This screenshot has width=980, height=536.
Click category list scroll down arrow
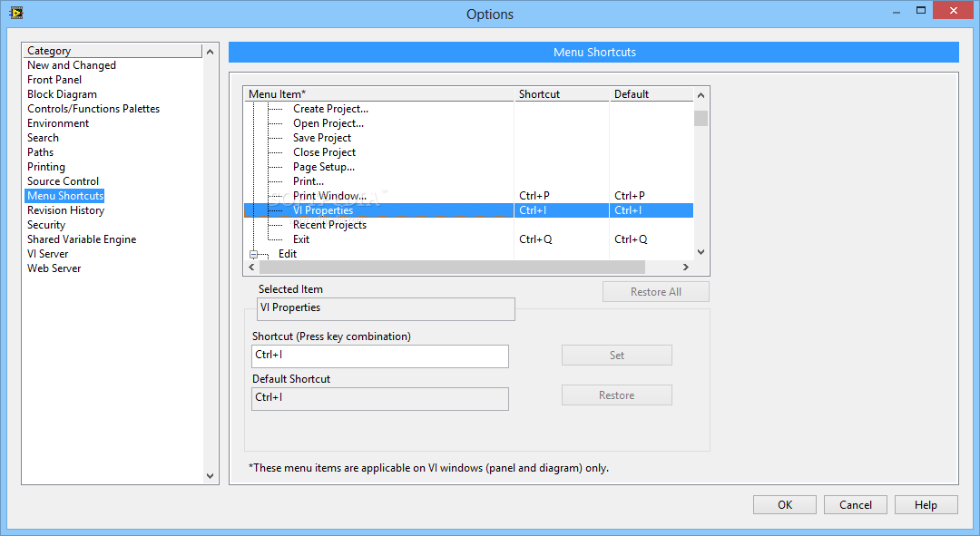(x=210, y=476)
